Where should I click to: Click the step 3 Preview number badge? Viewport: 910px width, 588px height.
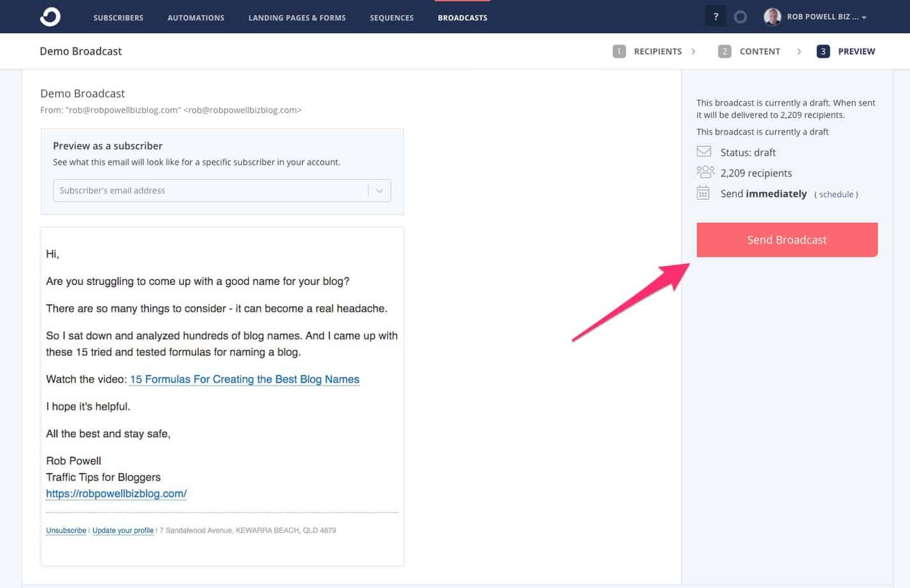tap(823, 52)
